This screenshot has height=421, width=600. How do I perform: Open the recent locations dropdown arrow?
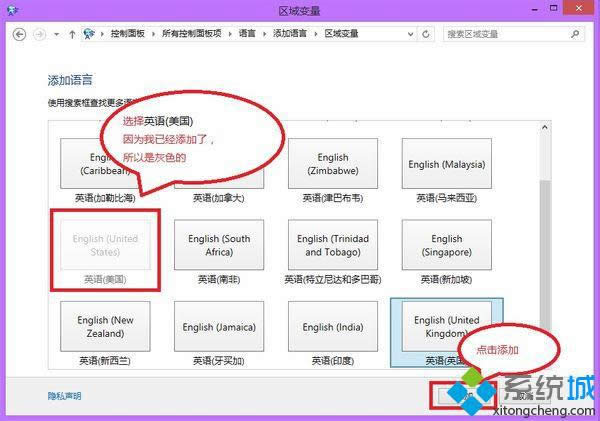point(57,34)
